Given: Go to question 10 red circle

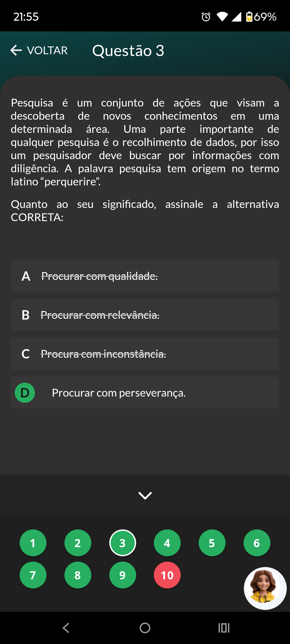Looking at the screenshot, I should pos(167,575).
